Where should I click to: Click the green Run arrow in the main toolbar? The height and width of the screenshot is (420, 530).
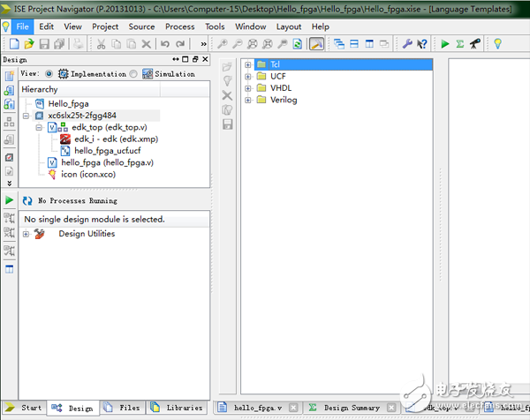tap(445, 43)
